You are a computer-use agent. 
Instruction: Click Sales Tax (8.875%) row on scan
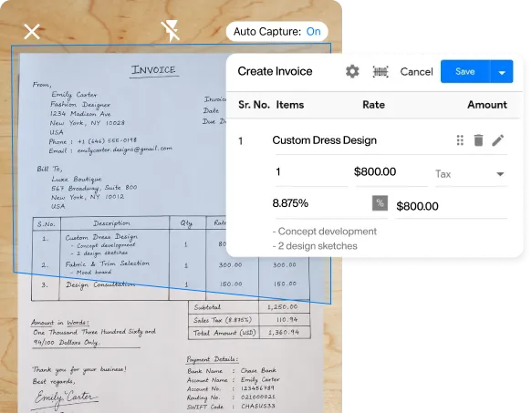point(249,320)
